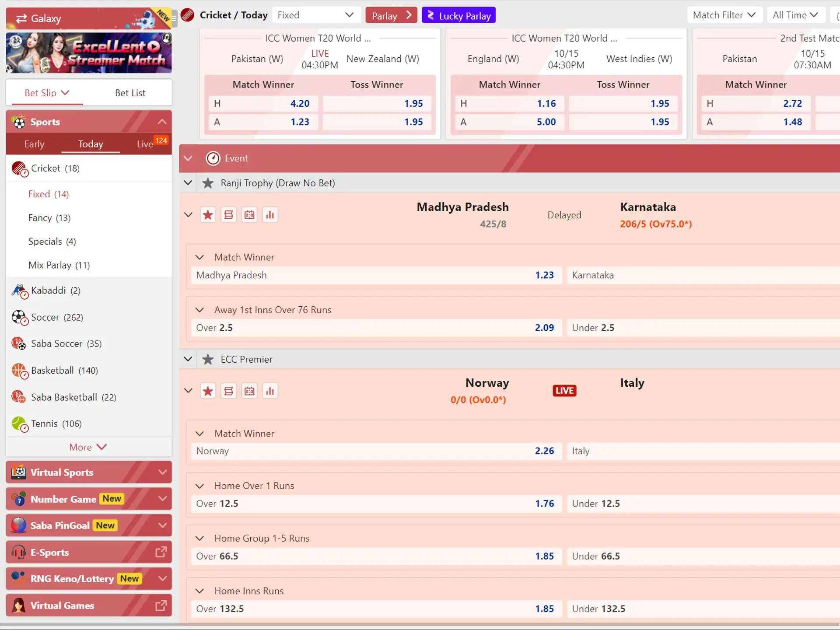Star the Ranji Trophy league
This screenshot has width=840, height=630.
[208, 183]
